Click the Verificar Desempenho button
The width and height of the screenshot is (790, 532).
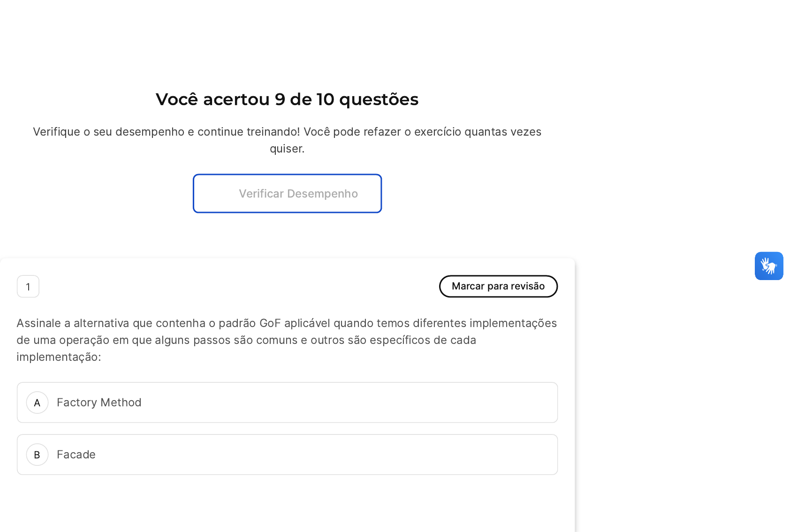point(287,193)
